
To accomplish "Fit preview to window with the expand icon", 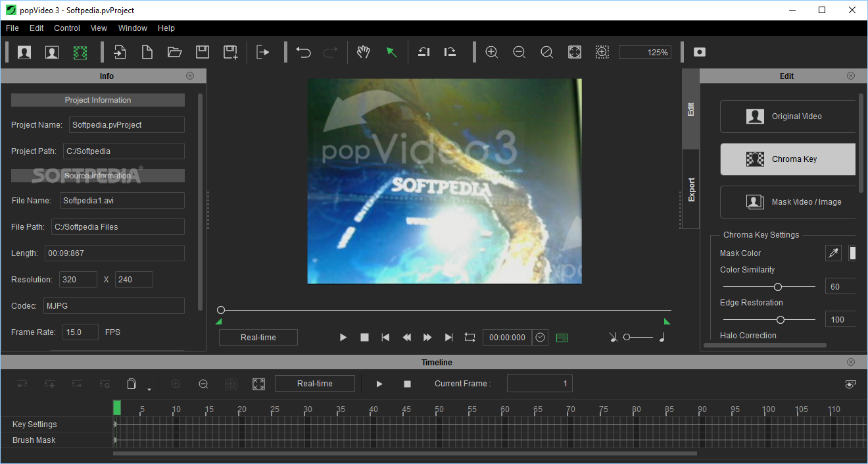I will [575, 52].
